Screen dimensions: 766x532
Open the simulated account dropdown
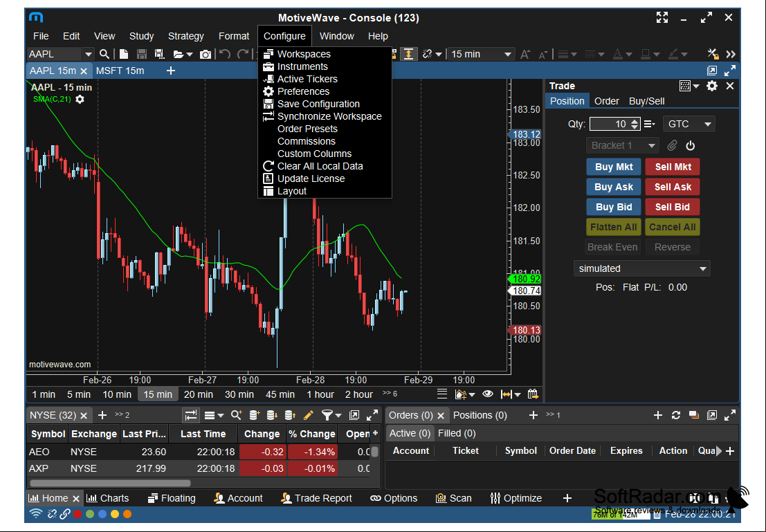pyautogui.click(x=642, y=268)
